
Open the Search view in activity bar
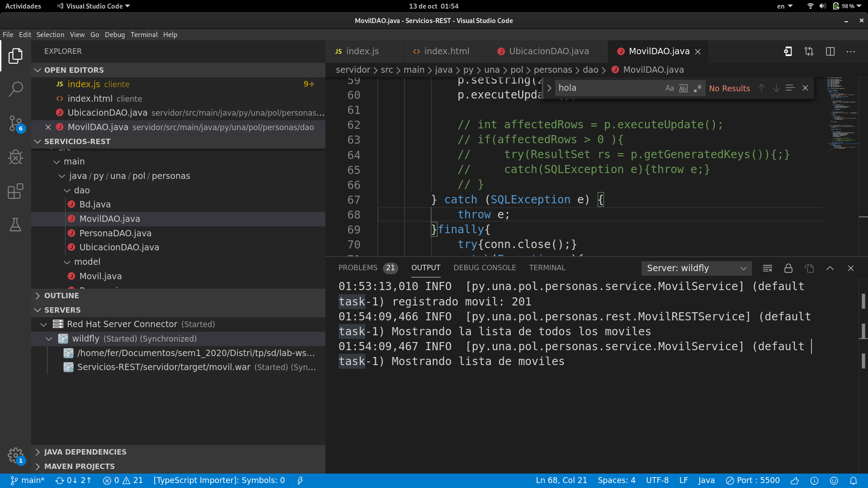[x=15, y=89]
